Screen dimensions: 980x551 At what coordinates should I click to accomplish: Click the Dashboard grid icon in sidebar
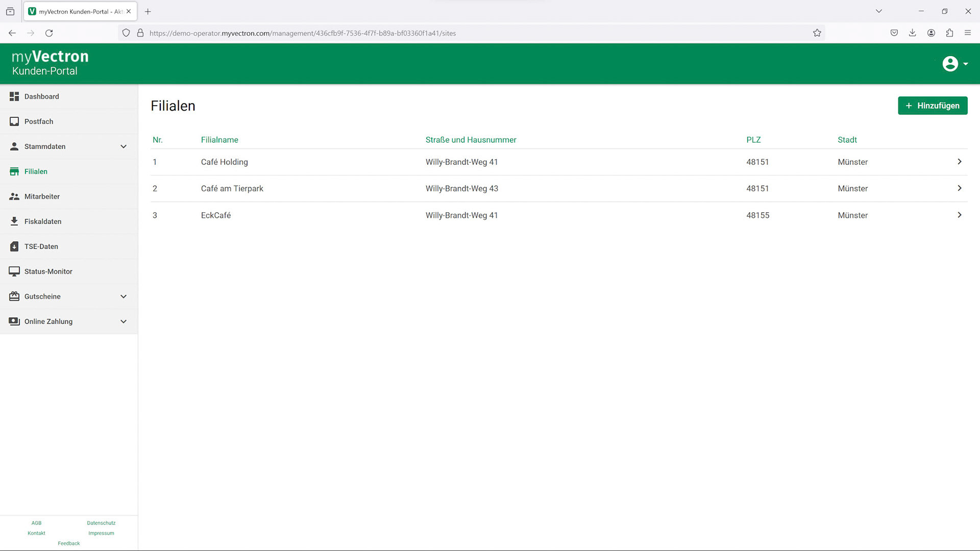pos(14,96)
